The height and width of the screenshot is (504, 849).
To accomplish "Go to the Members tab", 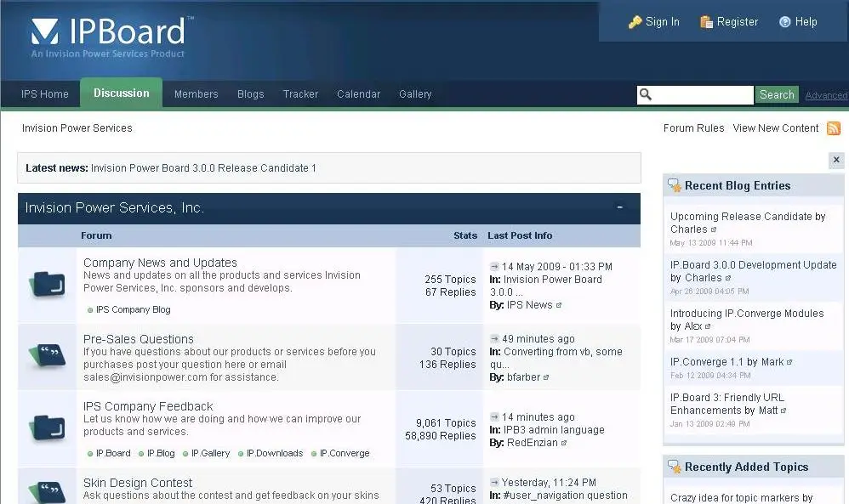I will [196, 94].
